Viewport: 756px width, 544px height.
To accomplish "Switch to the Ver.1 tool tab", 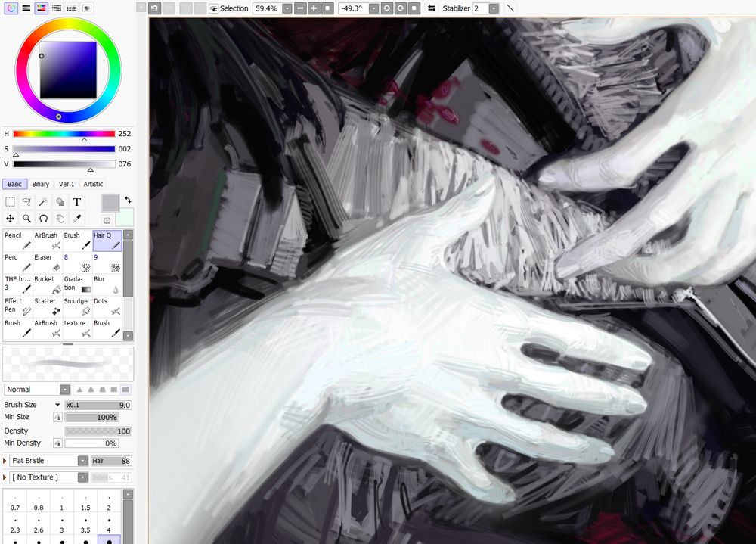I will (67, 184).
